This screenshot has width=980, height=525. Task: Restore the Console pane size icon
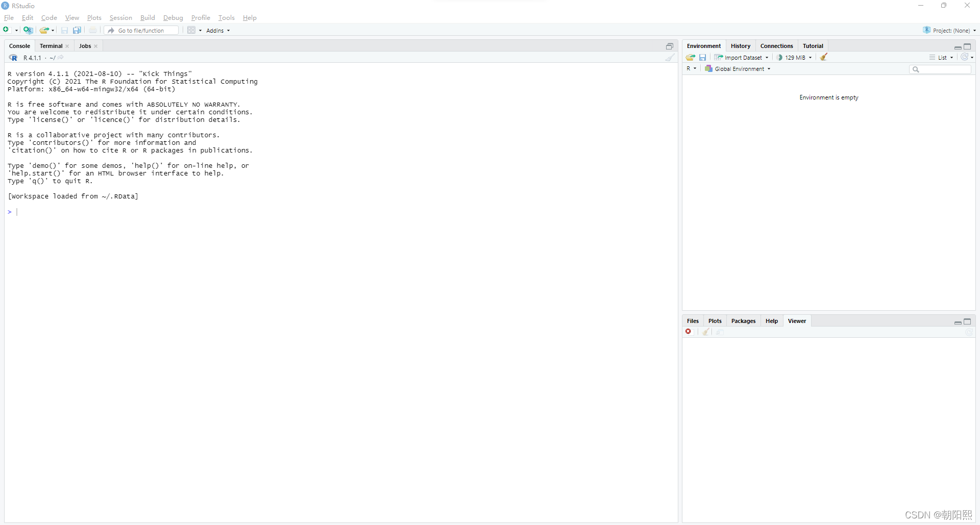670,46
